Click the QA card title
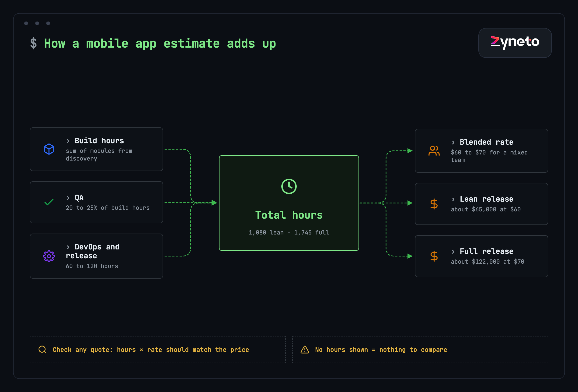The width and height of the screenshot is (578, 392). pos(79,198)
